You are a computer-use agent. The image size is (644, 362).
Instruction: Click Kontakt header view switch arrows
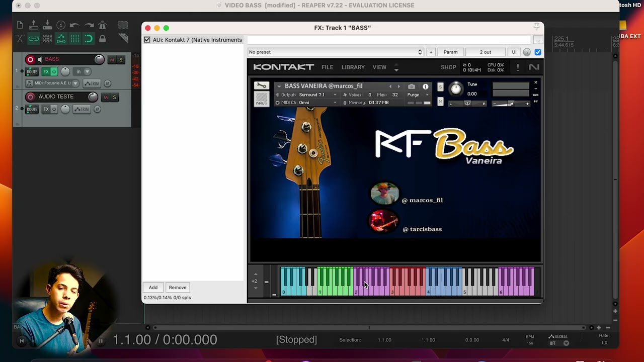[x=396, y=67]
